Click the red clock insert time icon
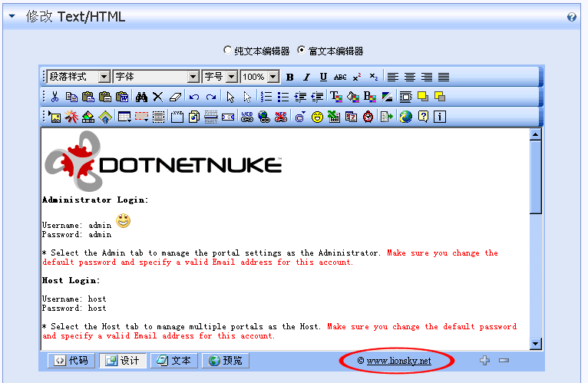This screenshot has width=588, height=383. tap(368, 117)
